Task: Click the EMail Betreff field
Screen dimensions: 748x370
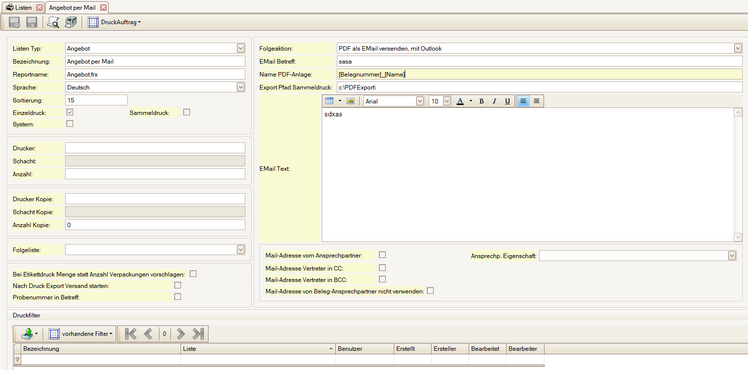Action: click(x=539, y=61)
